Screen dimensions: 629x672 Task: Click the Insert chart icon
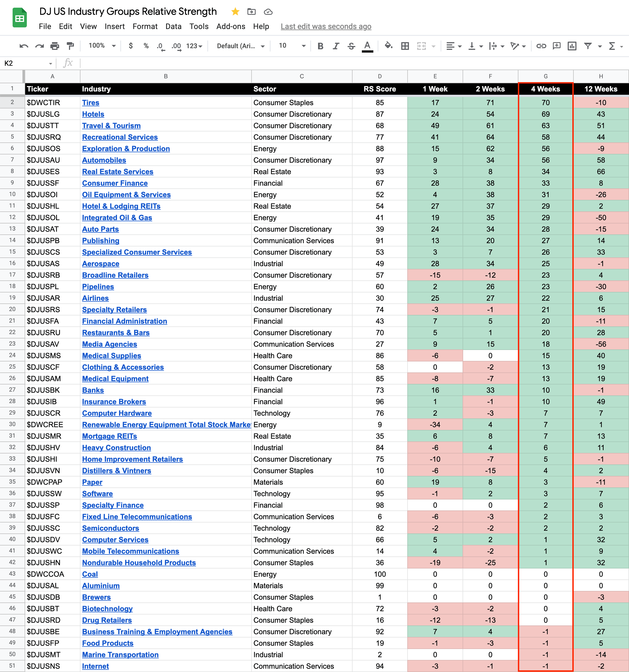tap(572, 46)
